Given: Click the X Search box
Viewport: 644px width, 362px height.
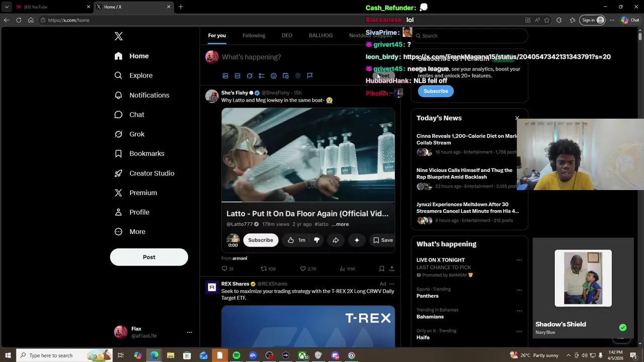Looking at the screenshot, I should [x=469, y=36].
